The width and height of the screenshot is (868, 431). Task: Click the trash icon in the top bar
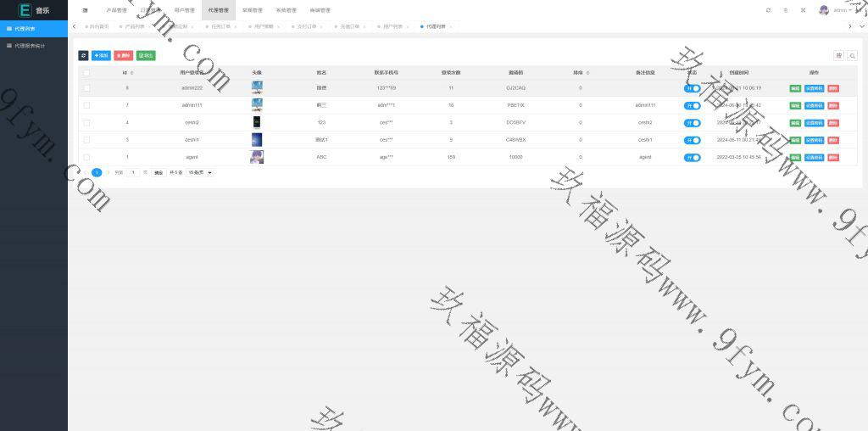pos(786,10)
